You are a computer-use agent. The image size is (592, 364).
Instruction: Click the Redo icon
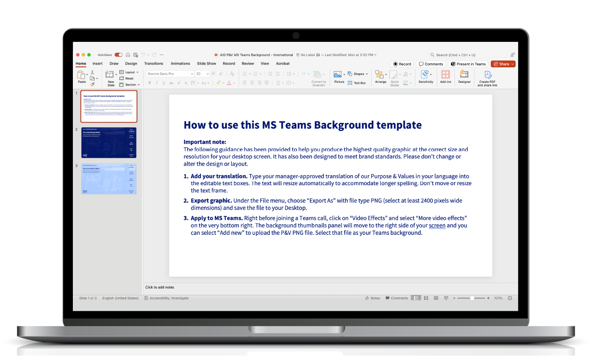[154, 55]
